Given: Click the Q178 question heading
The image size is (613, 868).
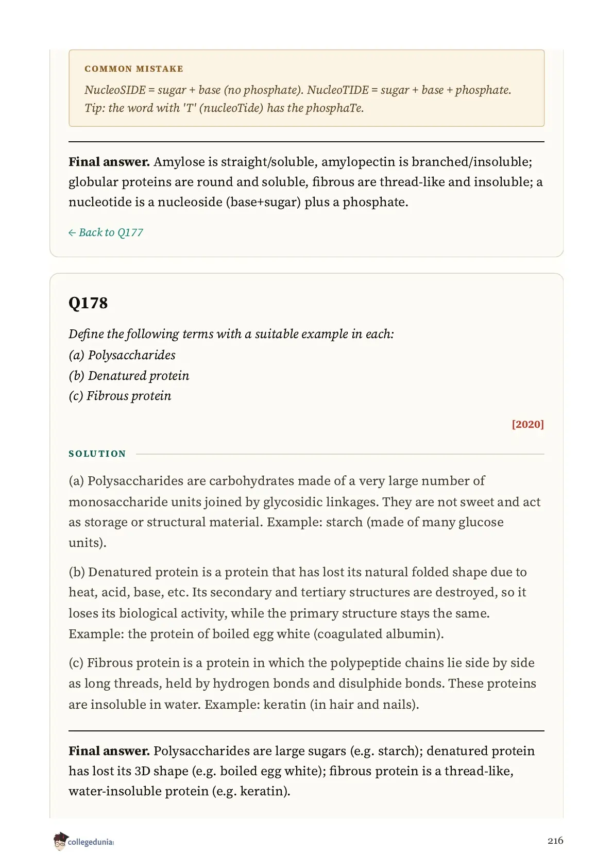Looking at the screenshot, I should coord(88,303).
